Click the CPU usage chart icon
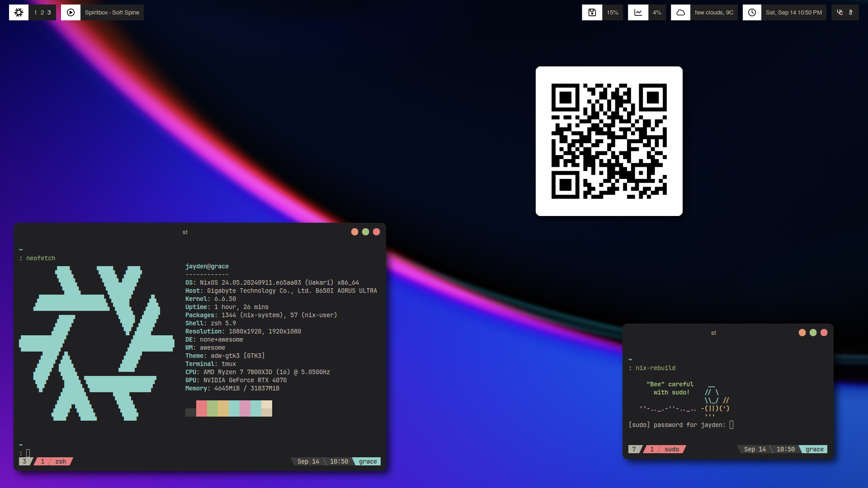This screenshot has height=488, width=868. [638, 13]
